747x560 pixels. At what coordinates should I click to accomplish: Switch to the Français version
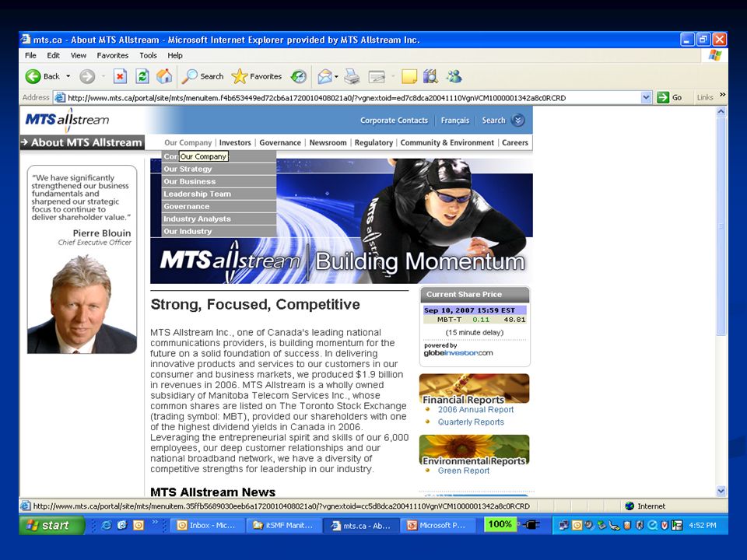coord(455,121)
